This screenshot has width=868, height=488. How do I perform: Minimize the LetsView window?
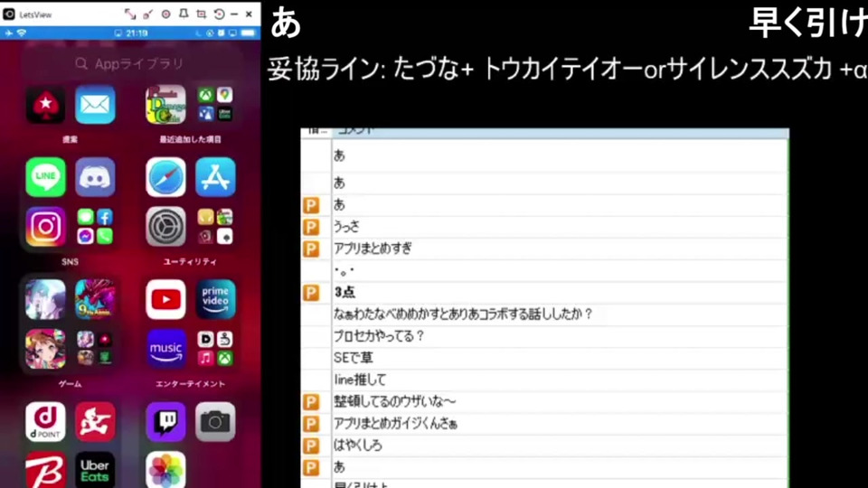[234, 14]
